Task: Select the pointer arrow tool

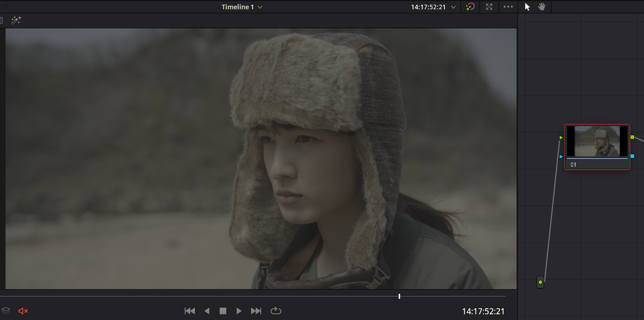Action: tap(527, 7)
